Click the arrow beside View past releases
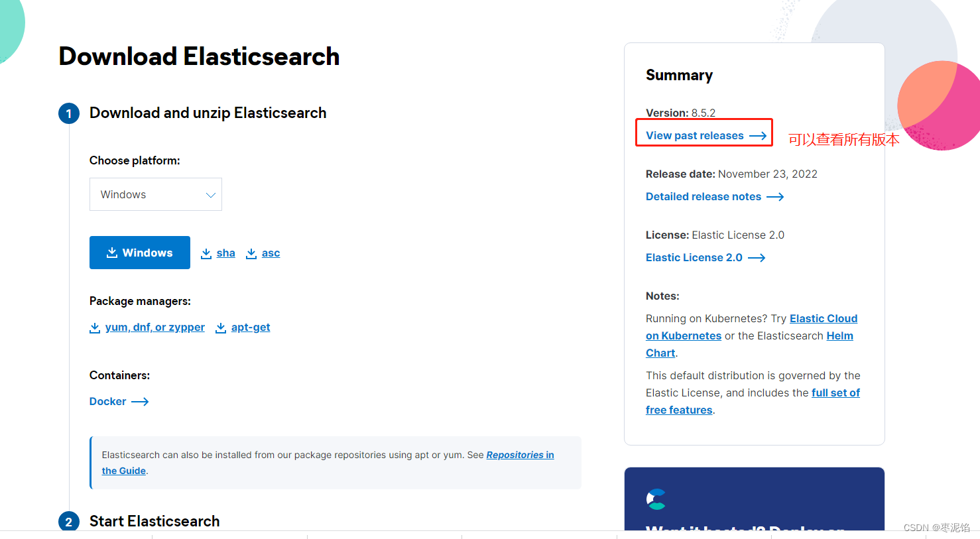Viewport: 980px width, 539px height. (758, 136)
